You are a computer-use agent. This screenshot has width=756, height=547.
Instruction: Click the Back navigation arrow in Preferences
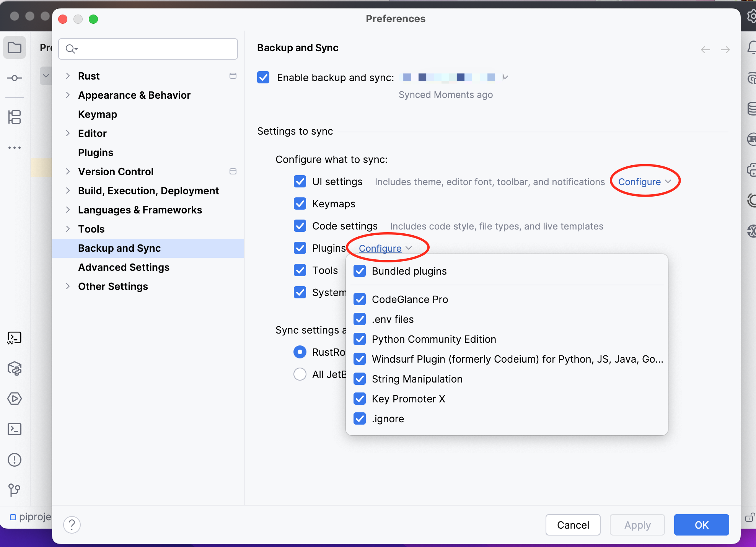coord(705,50)
